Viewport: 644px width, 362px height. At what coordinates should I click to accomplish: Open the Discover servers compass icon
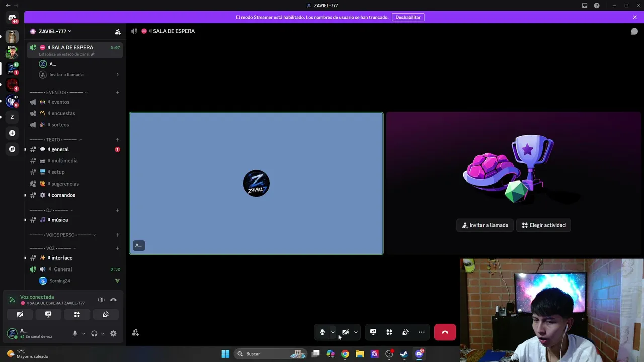point(12,149)
